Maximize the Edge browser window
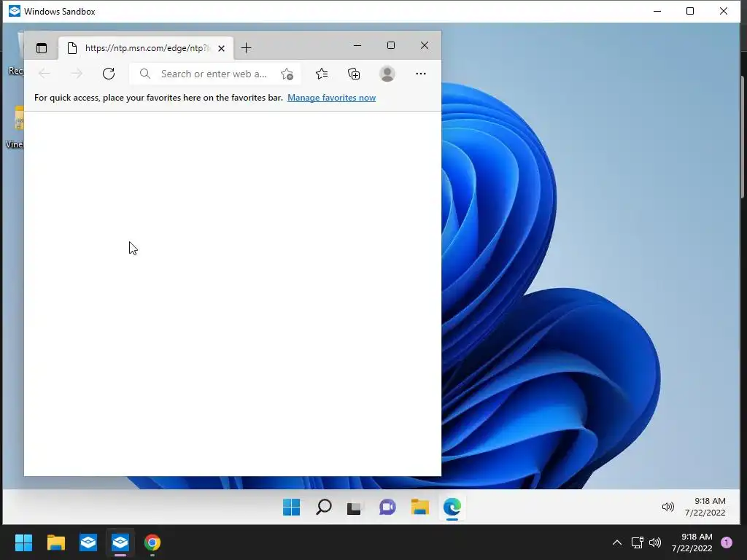This screenshot has width=747, height=560. [x=391, y=45]
